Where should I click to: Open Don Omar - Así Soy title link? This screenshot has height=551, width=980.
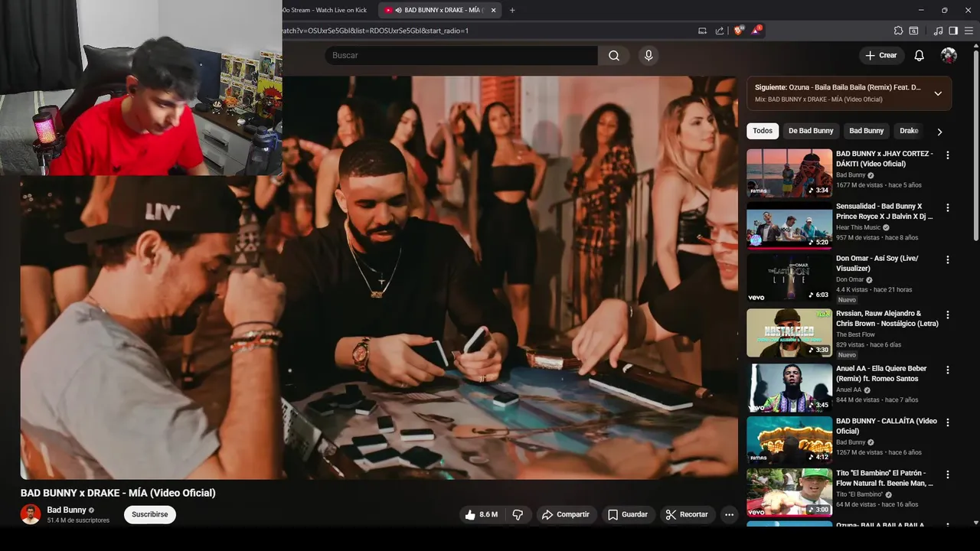coord(877,263)
